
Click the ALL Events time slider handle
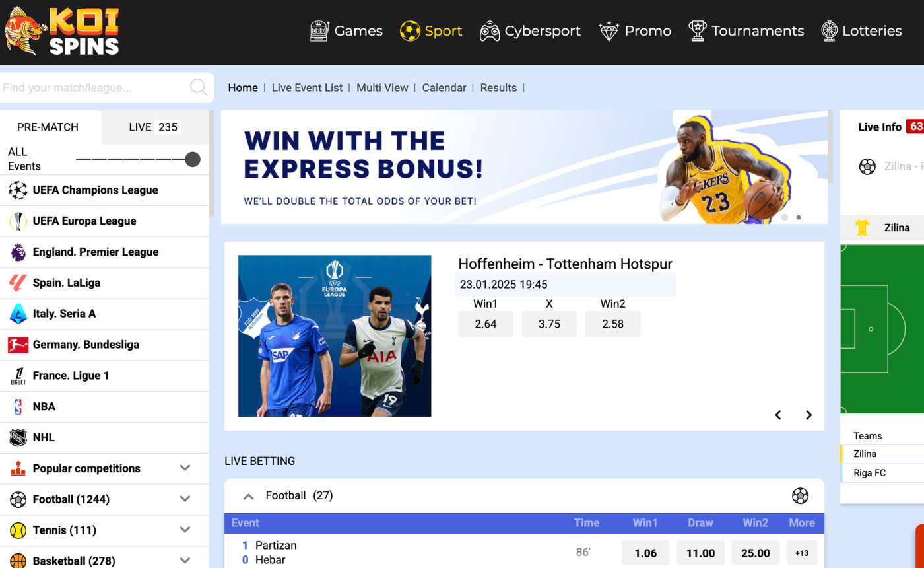coord(193,159)
